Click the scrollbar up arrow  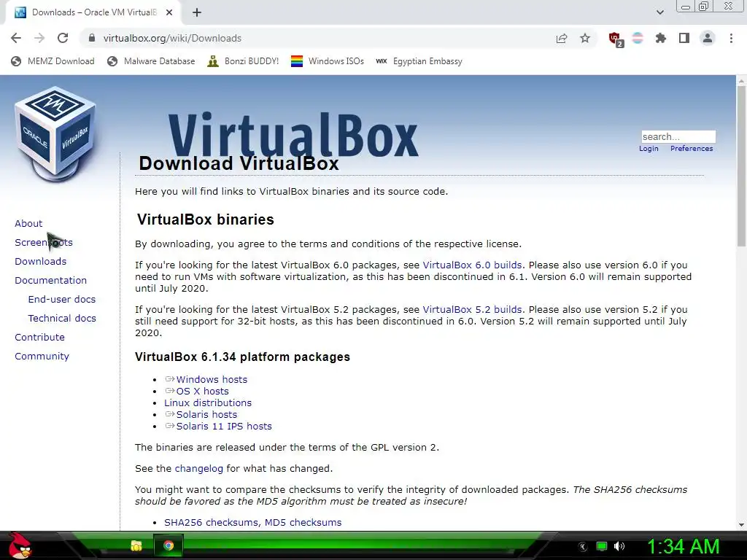tap(741, 81)
